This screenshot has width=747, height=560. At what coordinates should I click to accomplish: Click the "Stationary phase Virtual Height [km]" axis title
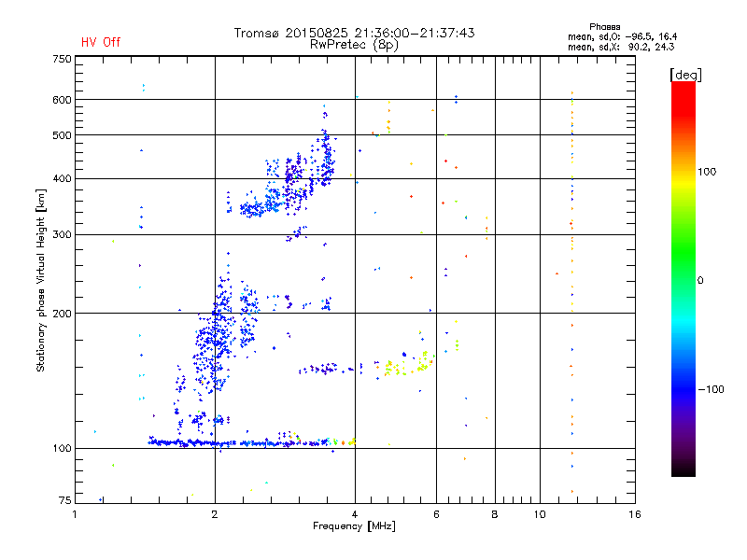[41, 281]
